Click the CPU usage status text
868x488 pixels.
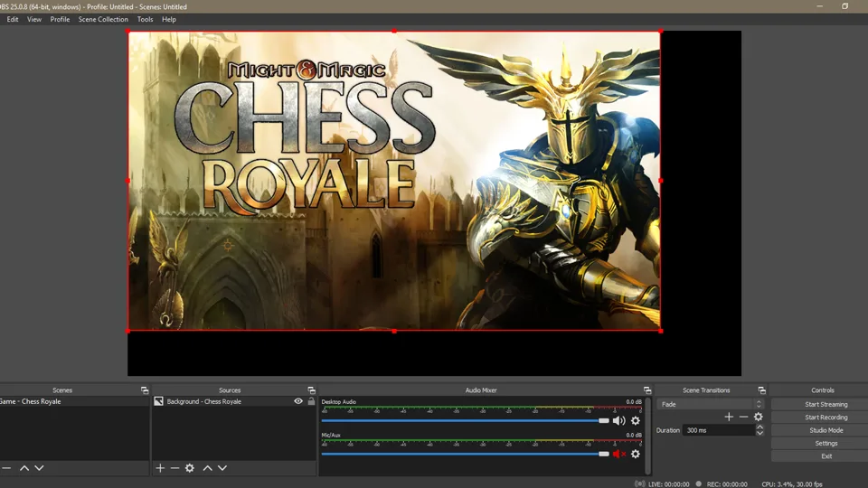[x=792, y=484]
